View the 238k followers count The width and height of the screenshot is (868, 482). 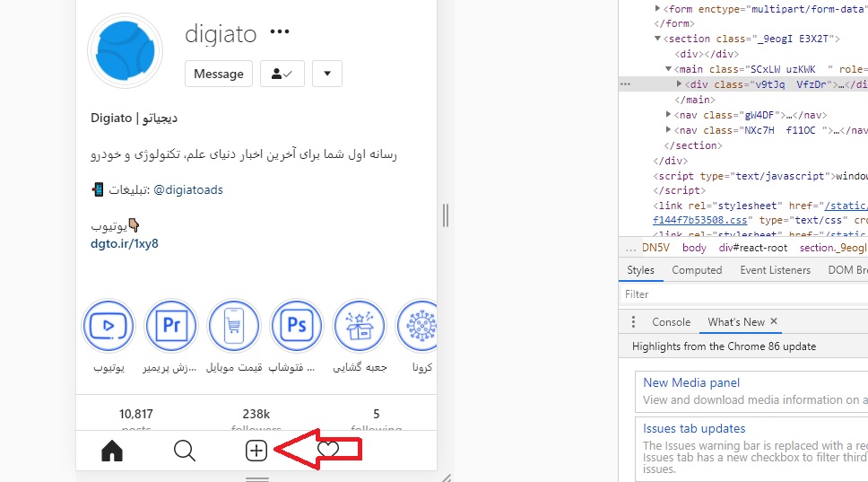256,414
